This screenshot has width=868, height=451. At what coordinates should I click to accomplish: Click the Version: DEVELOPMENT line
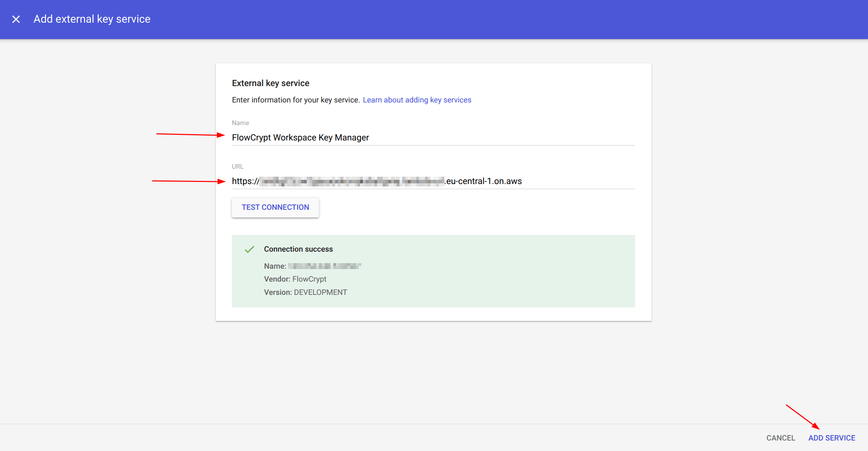point(305,292)
